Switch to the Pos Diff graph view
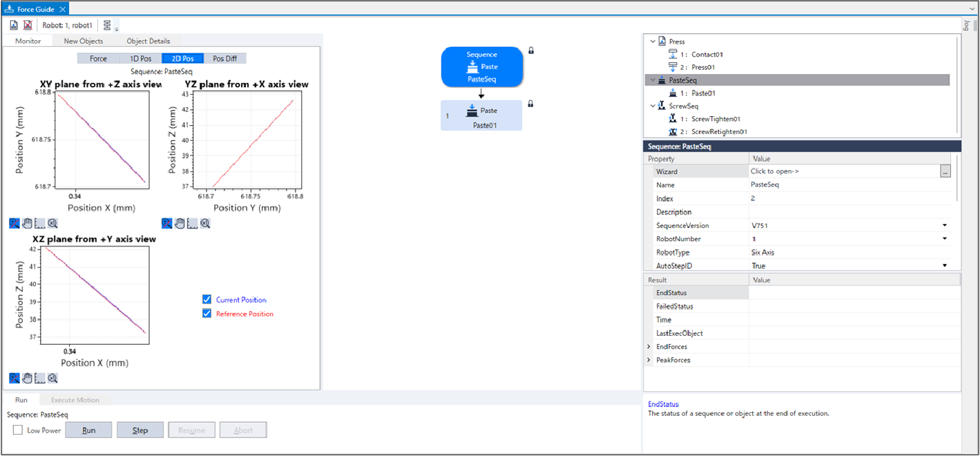Image resolution: width=980 pixels, height=456 pixels. click(224, 59)
